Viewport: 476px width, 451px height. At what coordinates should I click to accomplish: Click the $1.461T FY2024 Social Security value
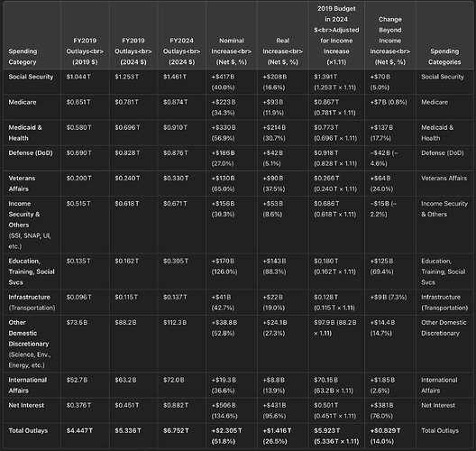click(x=175, y=77)
